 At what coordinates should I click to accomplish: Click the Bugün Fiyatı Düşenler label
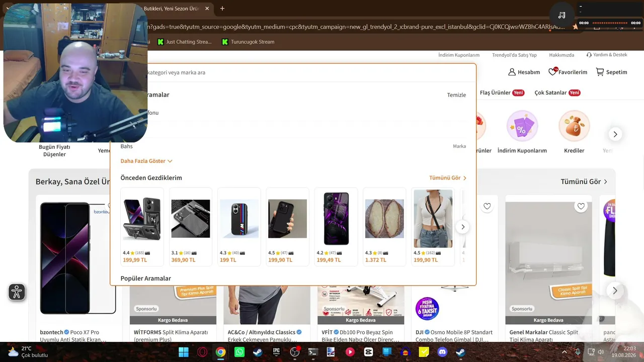coord(54,150)
